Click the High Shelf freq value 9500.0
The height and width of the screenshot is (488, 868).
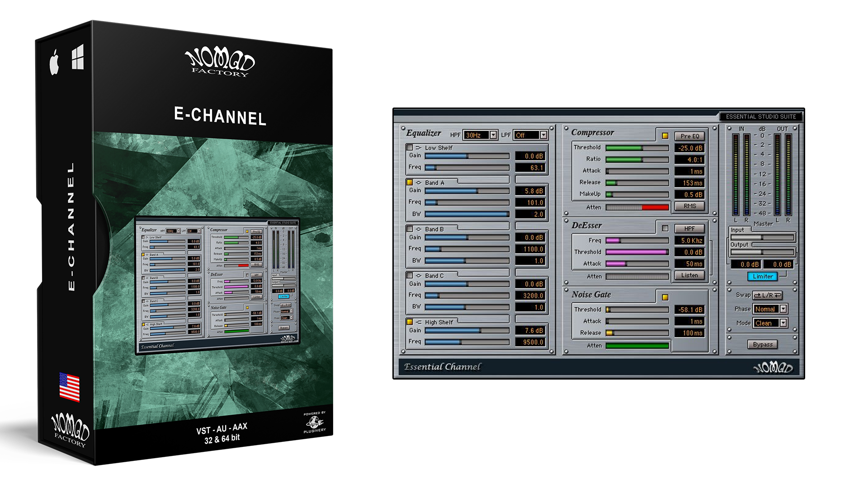click(530, 342)
